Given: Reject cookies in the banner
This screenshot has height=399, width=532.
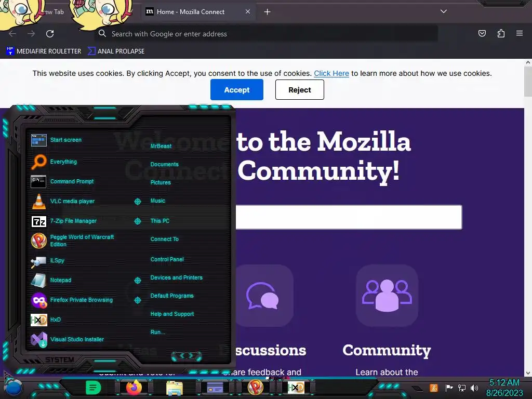Looking at the screenshot, I should click(300, 90).
